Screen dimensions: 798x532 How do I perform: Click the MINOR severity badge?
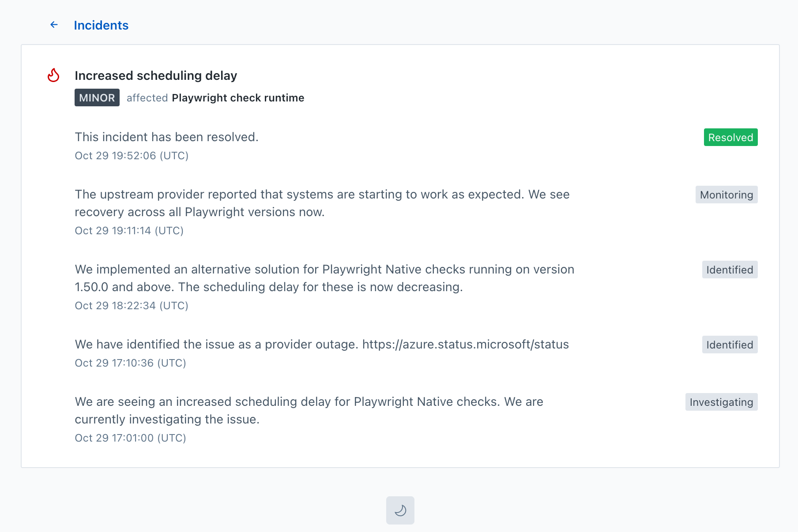(97, 98)
